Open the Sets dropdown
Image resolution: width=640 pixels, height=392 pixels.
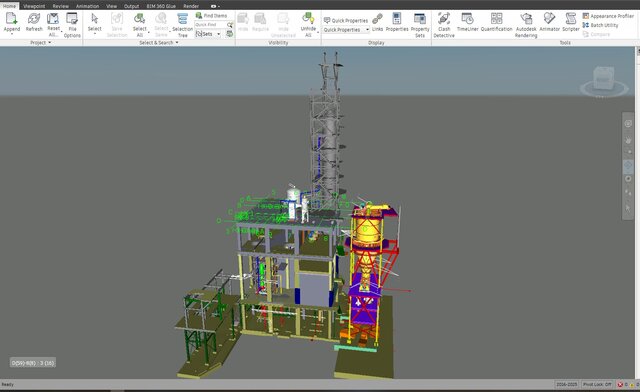(208, 34)
